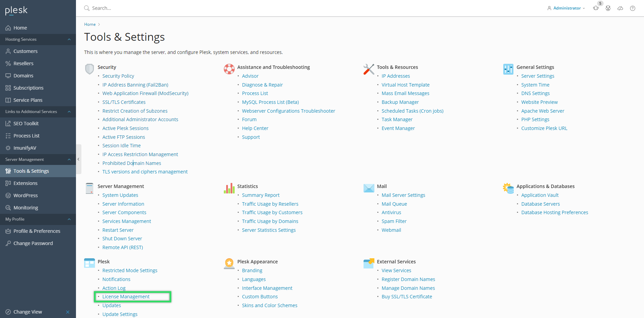The image size is (644, 318).
Task: Open Change Password in sidebar
Action: 38,243
